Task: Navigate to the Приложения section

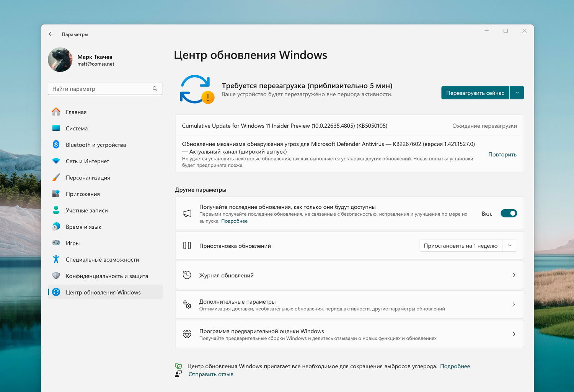Action: [x=105, y=194]
